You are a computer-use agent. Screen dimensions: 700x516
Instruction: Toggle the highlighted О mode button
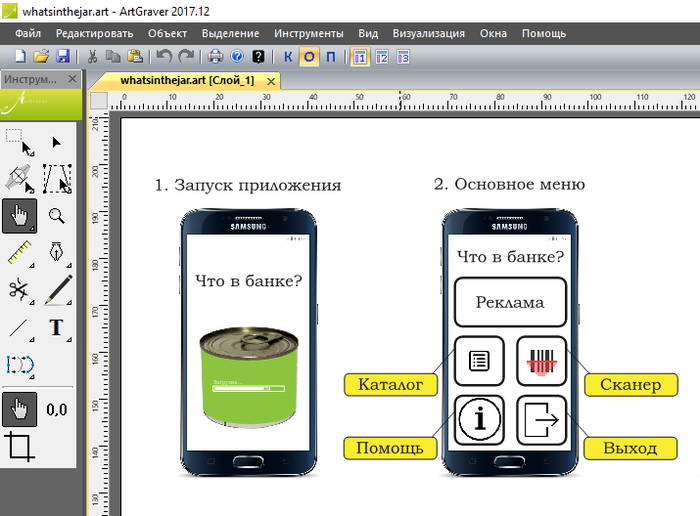click(x=309, y=57)
